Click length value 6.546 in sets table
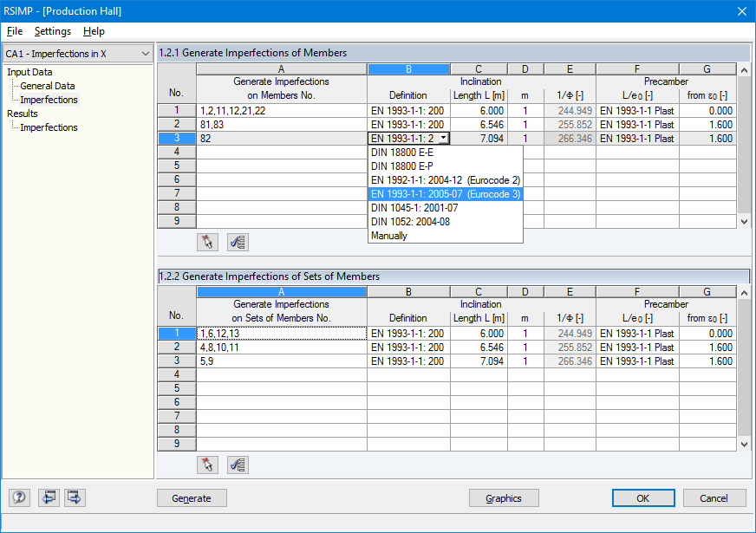 [x=479, y=348]
